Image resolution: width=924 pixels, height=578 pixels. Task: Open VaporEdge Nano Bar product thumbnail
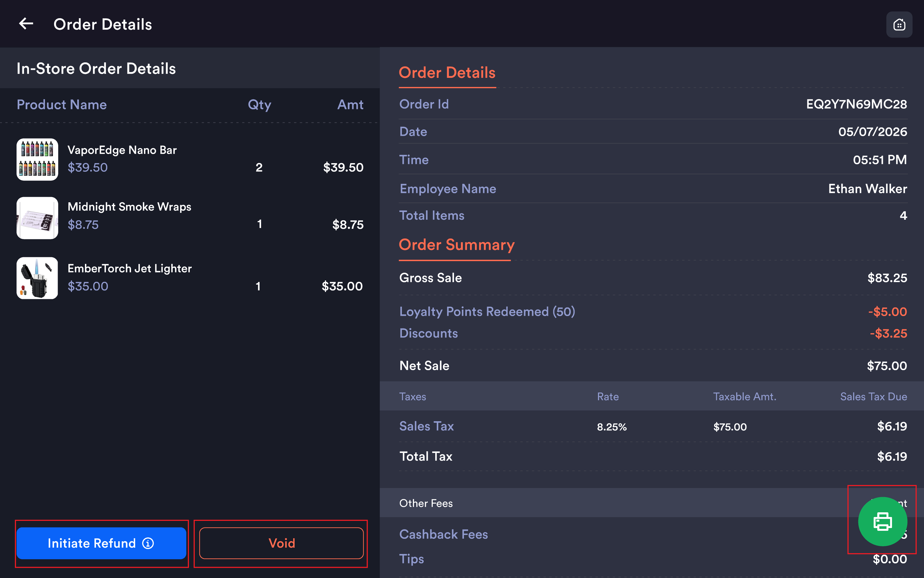pyautogui.click(x=38, y=159)
